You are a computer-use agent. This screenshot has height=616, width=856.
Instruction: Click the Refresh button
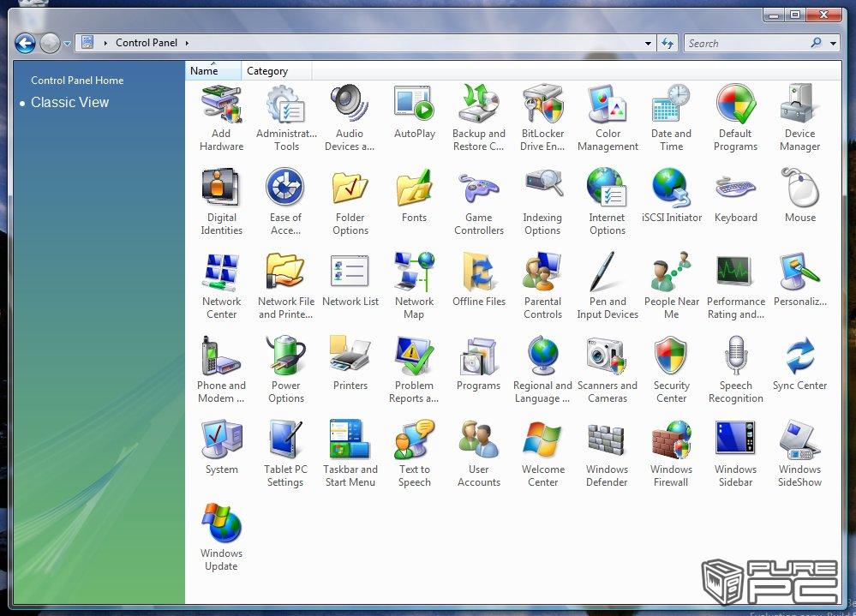point(667,43)
